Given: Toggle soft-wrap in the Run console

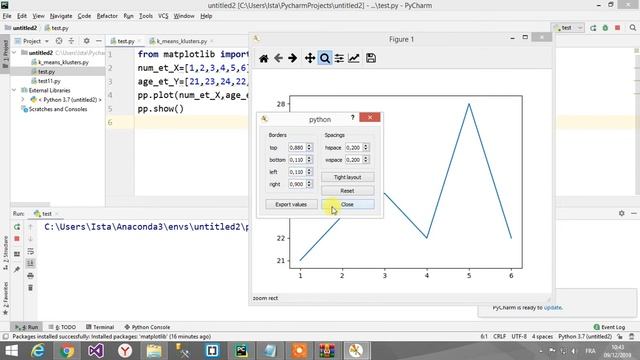Looking at the screenshot, I should pyautogui.click(x=30, y=251).
